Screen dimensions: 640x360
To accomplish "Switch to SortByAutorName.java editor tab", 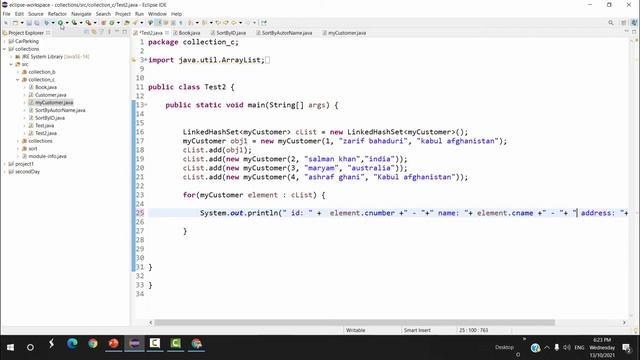I will [284, 33].
